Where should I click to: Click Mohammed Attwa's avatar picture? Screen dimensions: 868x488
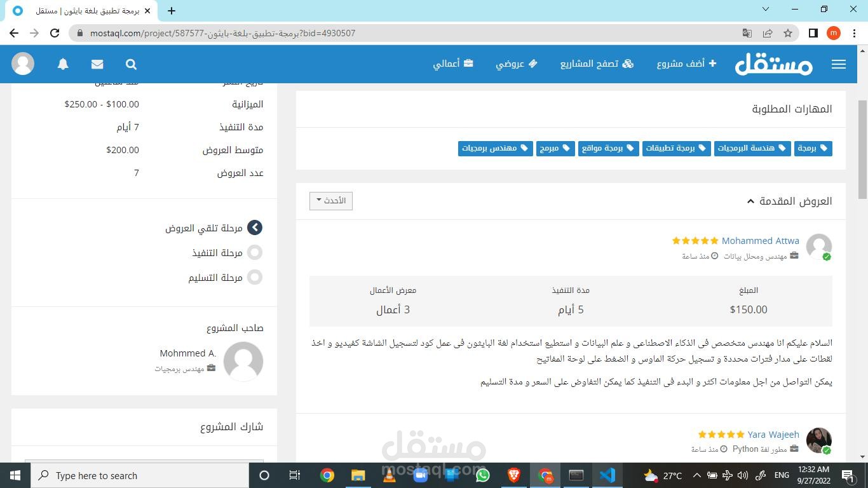pyautogui.click(x=819, y=247)
